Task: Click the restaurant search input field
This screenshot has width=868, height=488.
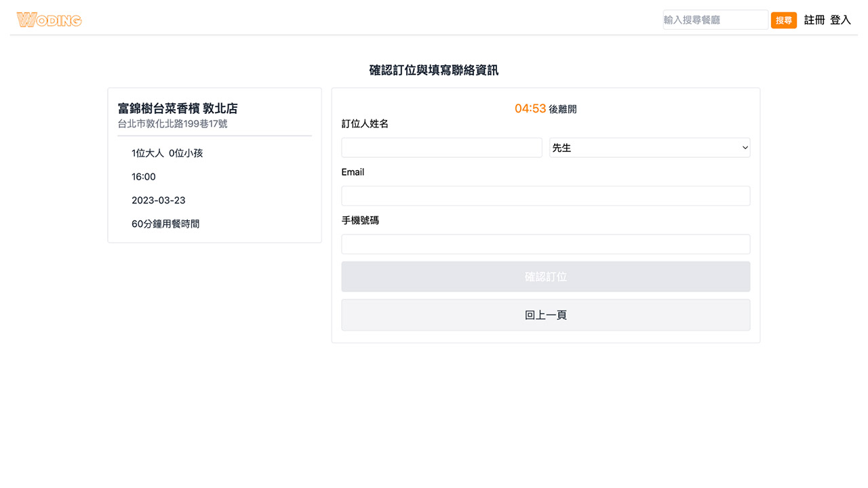Action: [715, 20]
